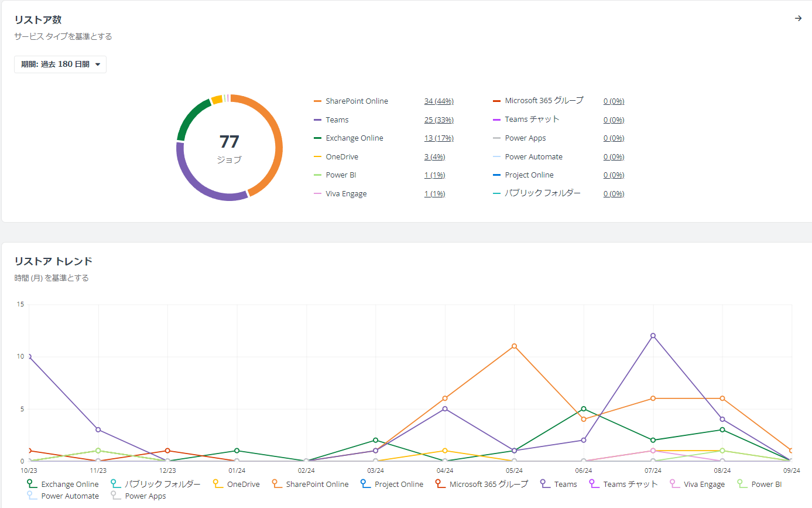Click the 時間 (月) を基準とする subtitle
The width and height of the screenshot is (812, 508).
pyautogui.click(x=52, y=278)
